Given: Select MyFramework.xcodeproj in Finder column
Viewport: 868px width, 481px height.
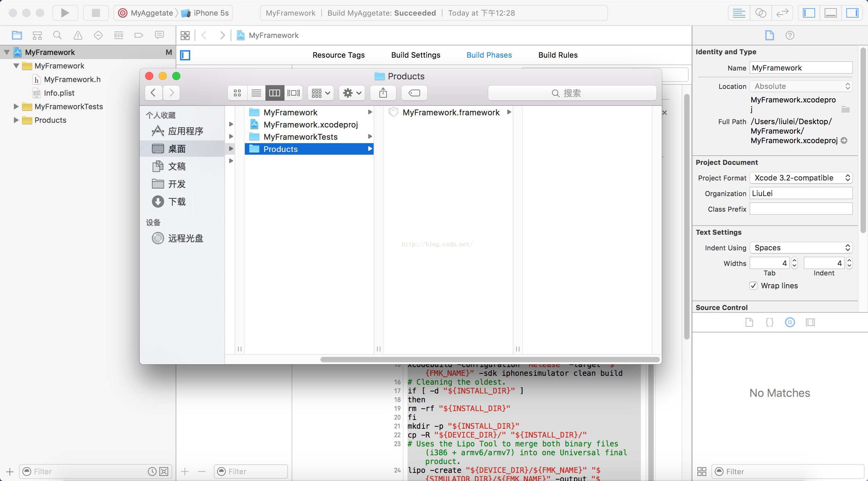Looking at the screenshot, I should (x=309, y=124).
